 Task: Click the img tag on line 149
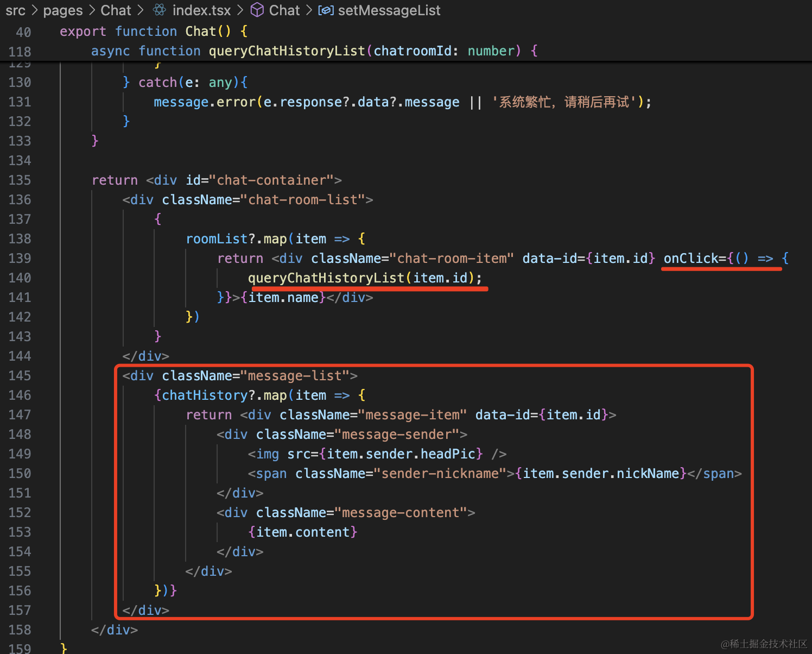[x=267, y=454]
